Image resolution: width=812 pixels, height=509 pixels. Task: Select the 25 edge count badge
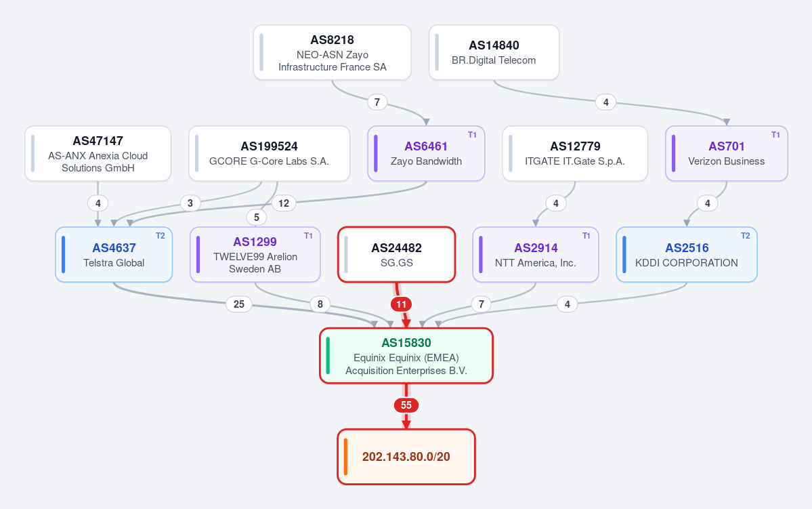point(239,304)
